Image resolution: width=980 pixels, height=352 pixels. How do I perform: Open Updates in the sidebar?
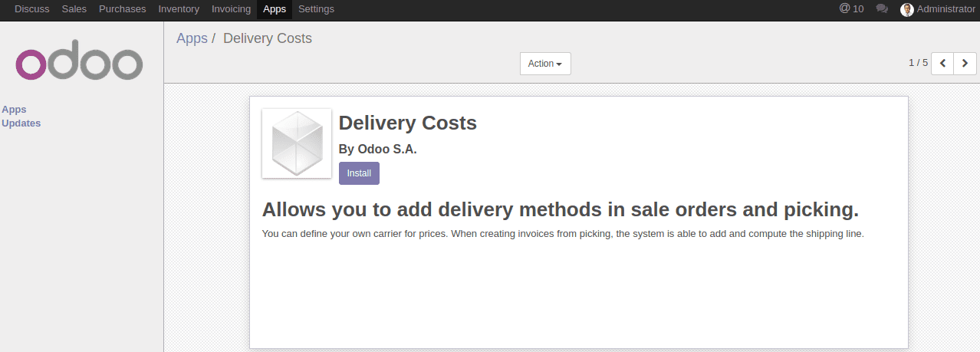pos(21,123)
